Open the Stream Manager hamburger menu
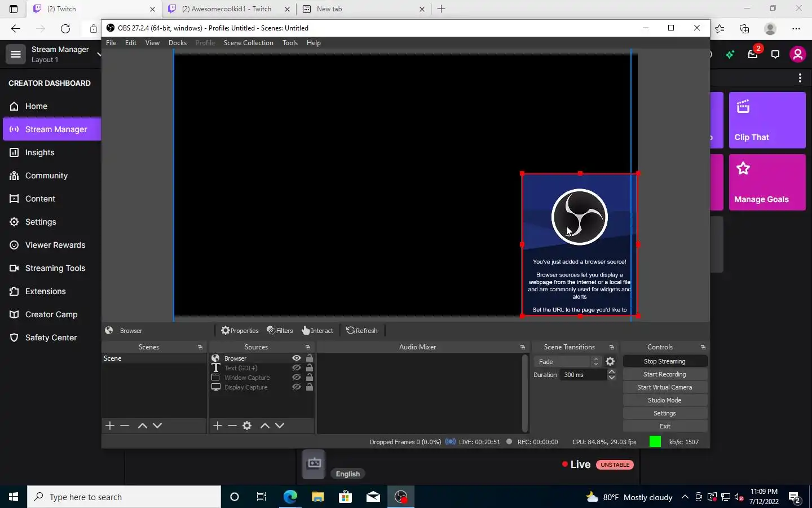 click(x=16, y=54)
